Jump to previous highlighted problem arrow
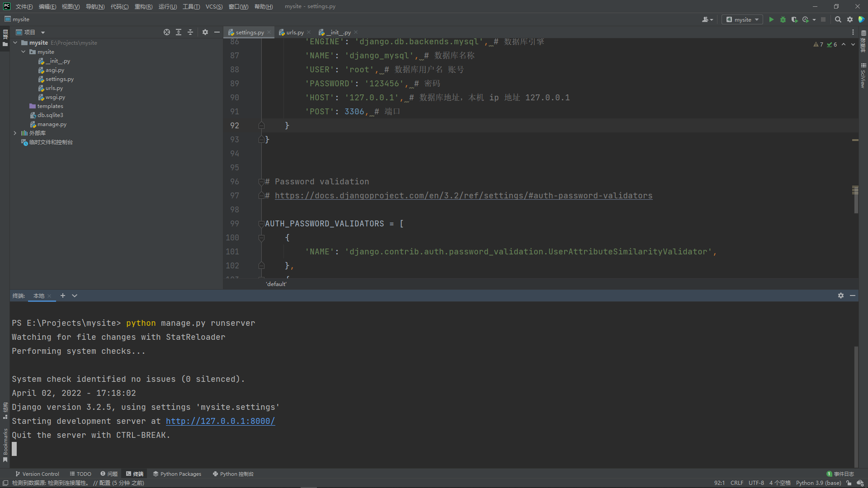This screenshot has width=868, height=488. click(844, 45)
